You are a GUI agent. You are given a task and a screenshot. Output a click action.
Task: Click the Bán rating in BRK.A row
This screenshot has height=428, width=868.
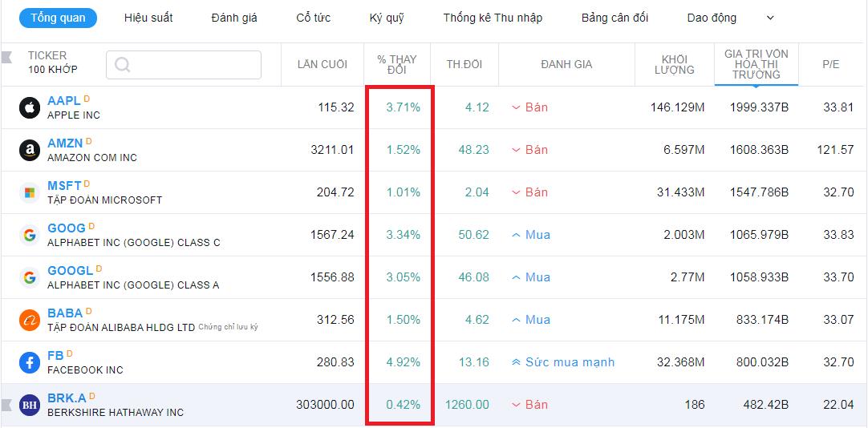pyautogui.click(x=529, y=405)
